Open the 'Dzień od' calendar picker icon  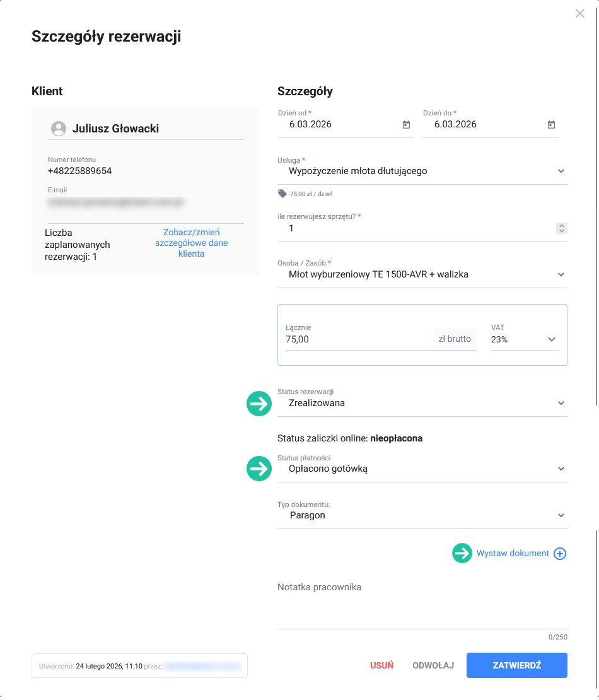(406, 125)
